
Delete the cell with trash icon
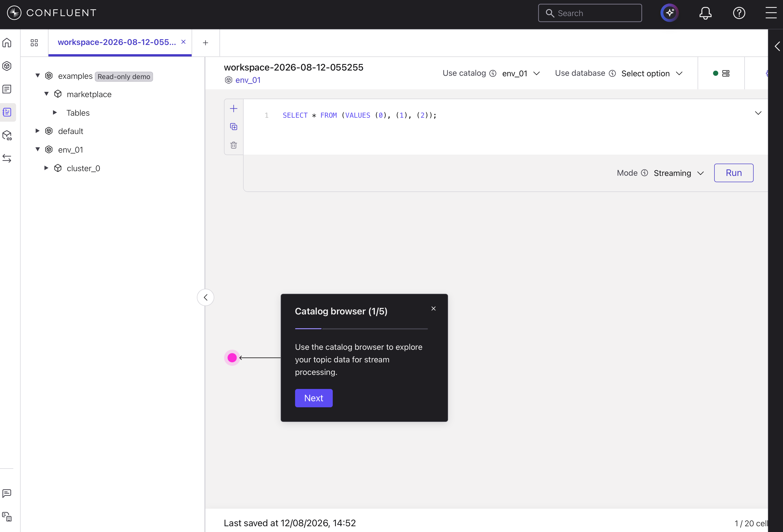click(x=234, y=145)
